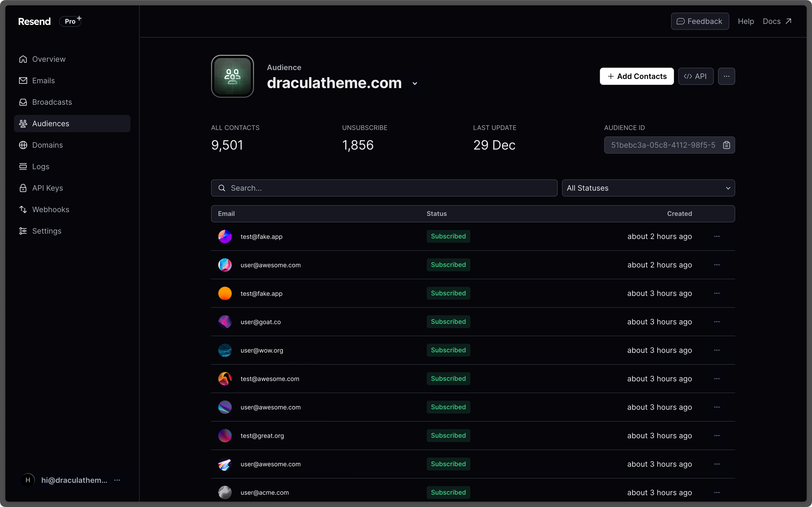Open the API code snippet button
Viewport: 812px width, 507px height.
point(696,77)
